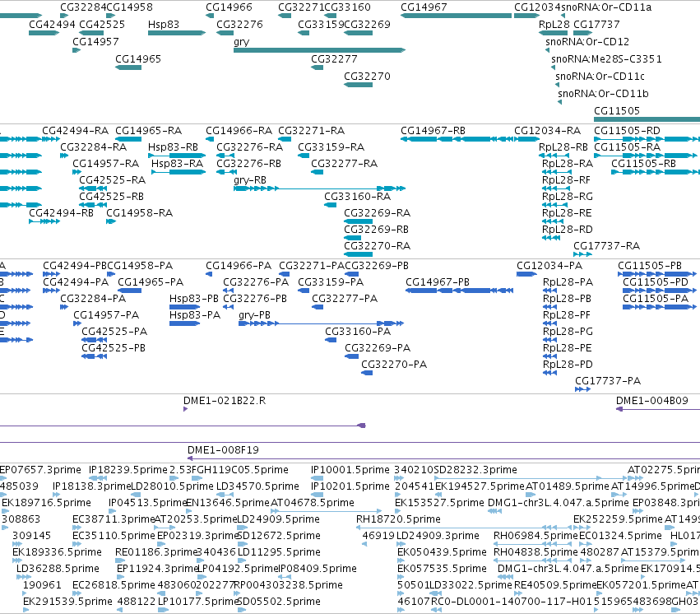Screen dimensions: 700x614
Task: Open the DME1-004B09 clone label
Action: 652,401
